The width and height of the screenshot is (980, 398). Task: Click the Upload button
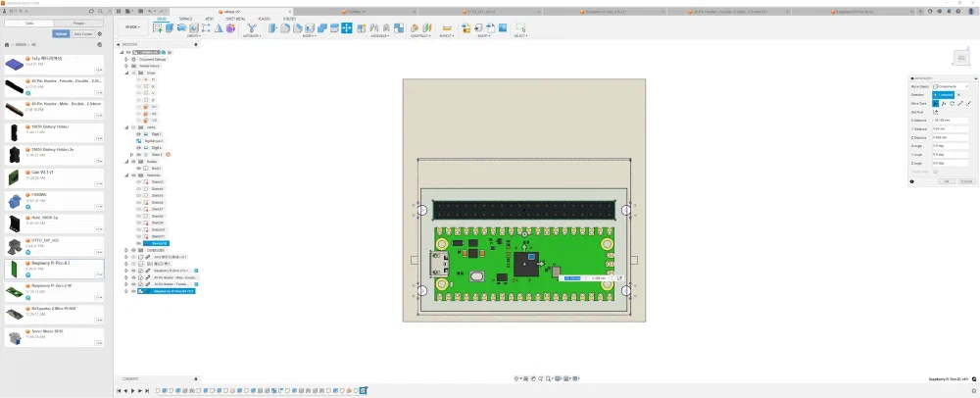pyautogui.click(x=60, y=33)
